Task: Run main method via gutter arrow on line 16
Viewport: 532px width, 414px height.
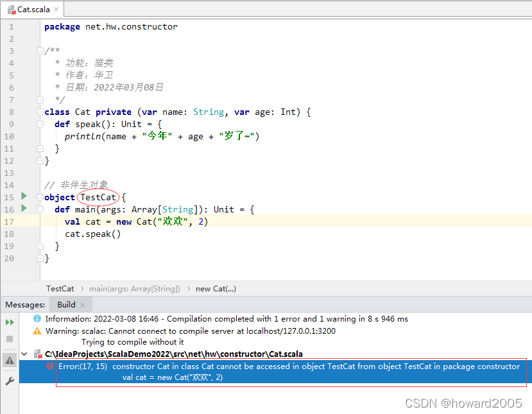Action: tap(24, 208)
